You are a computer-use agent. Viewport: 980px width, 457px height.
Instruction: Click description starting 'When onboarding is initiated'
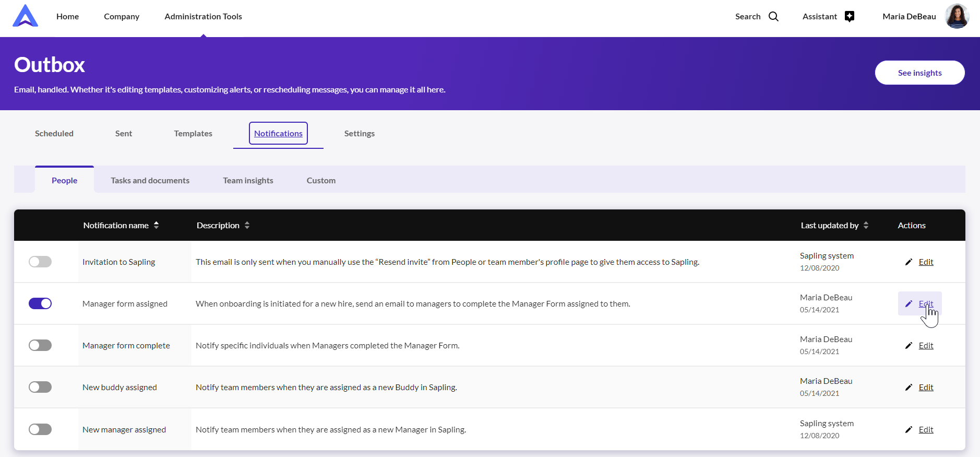413,304
